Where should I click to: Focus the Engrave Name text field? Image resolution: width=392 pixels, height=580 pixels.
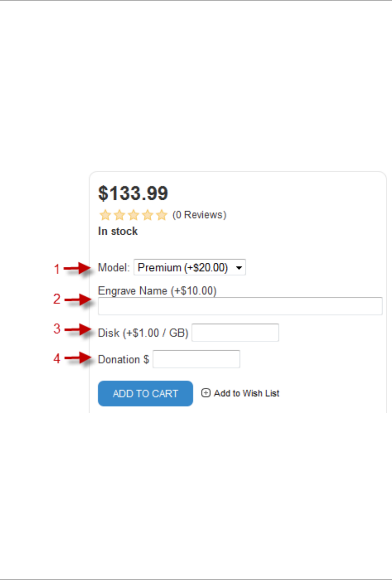240,306
